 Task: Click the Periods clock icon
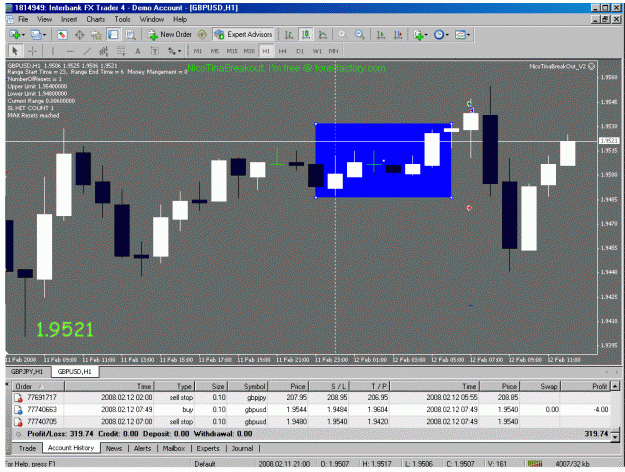(x=439, y=35)
